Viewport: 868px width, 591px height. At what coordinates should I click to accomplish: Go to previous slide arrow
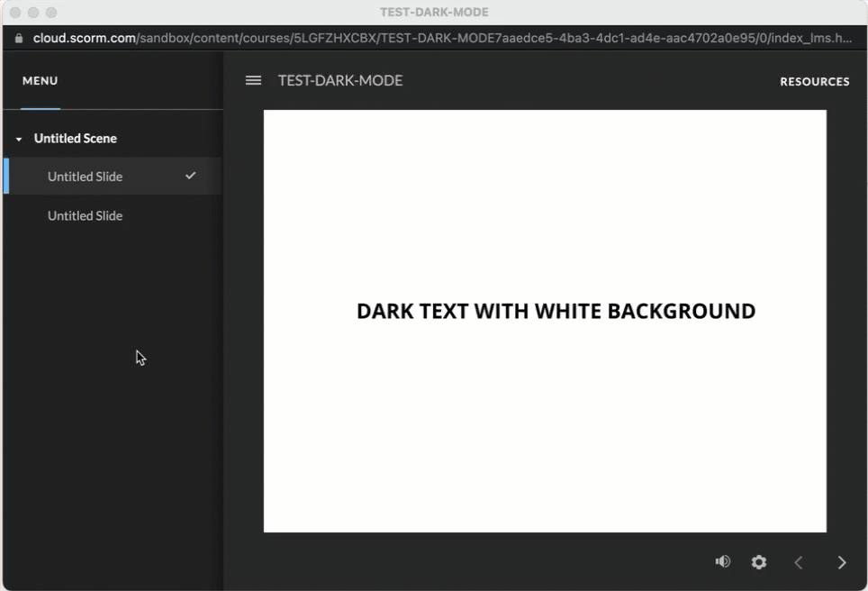point(799,563)
